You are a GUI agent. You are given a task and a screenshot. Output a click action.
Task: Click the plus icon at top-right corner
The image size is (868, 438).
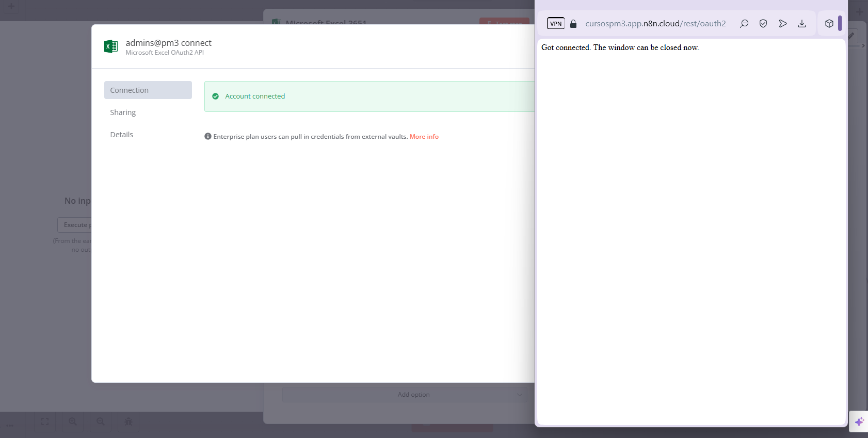click(860, 11)
